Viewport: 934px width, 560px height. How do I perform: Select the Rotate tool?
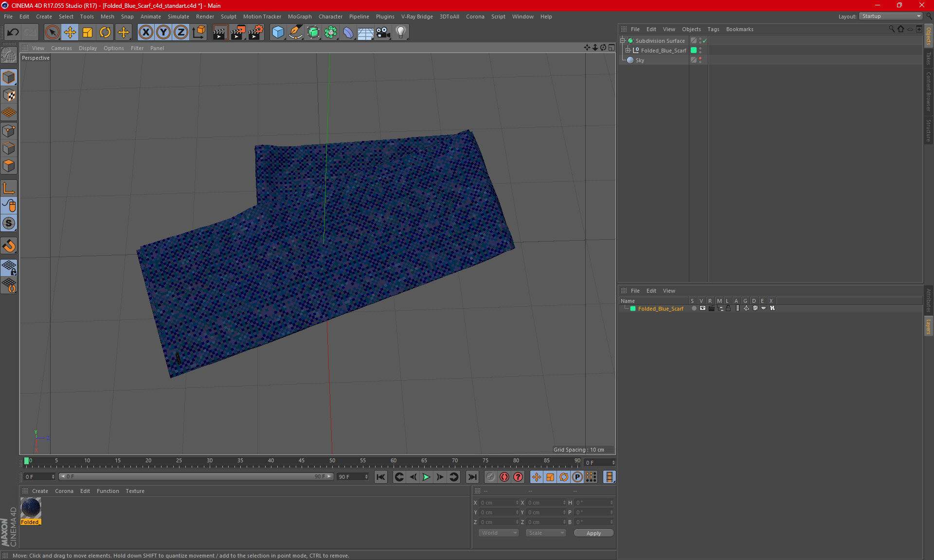tap(105, 32)
